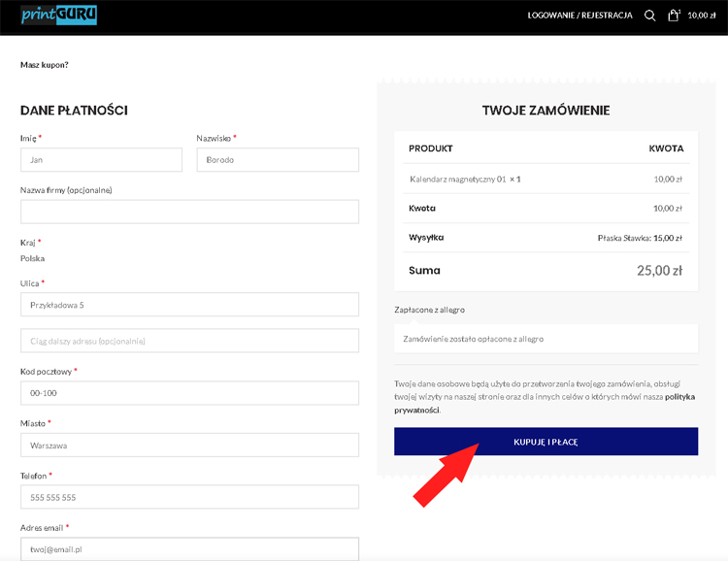Viewport: 728px width, 561px height.
Task: Click the Miasto input field
Action: click(x=189, y=445)
